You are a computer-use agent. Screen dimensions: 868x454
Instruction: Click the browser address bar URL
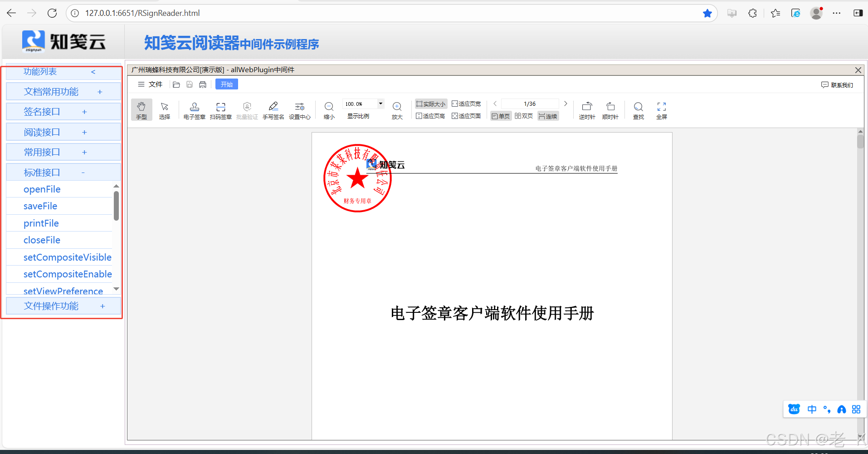(142, 13)
